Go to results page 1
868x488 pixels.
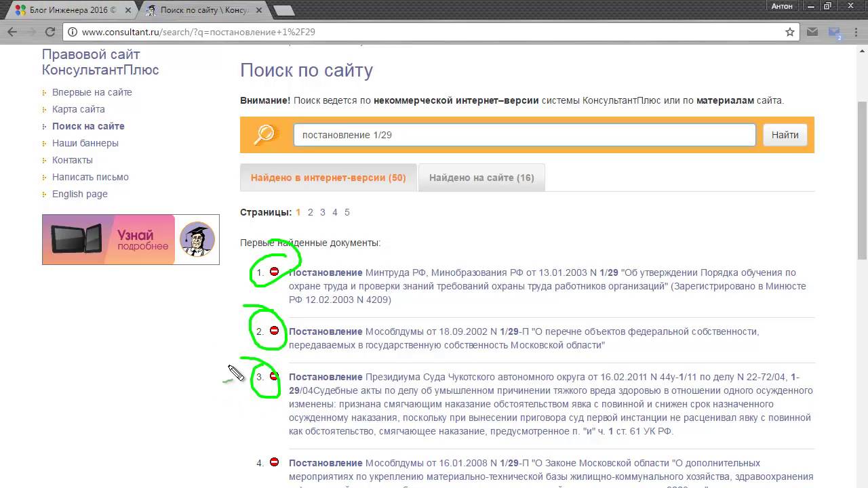[298, 212]
